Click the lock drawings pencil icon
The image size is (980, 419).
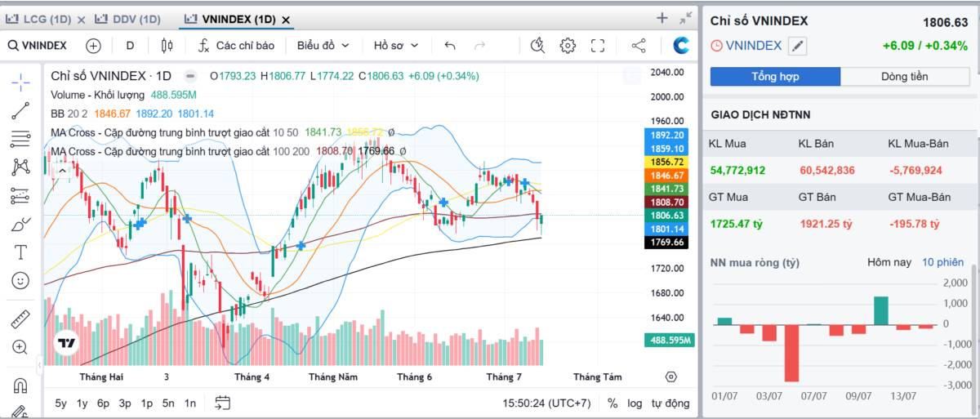[20, 412]
